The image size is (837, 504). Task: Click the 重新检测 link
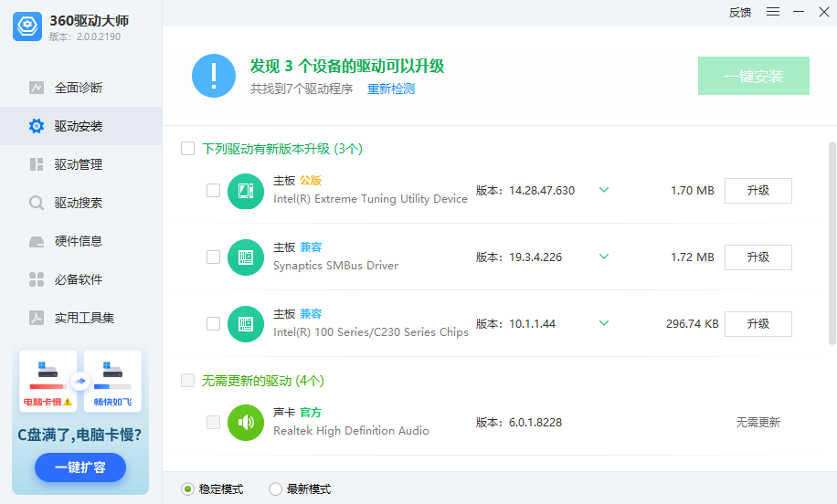[x=391, y=89]
